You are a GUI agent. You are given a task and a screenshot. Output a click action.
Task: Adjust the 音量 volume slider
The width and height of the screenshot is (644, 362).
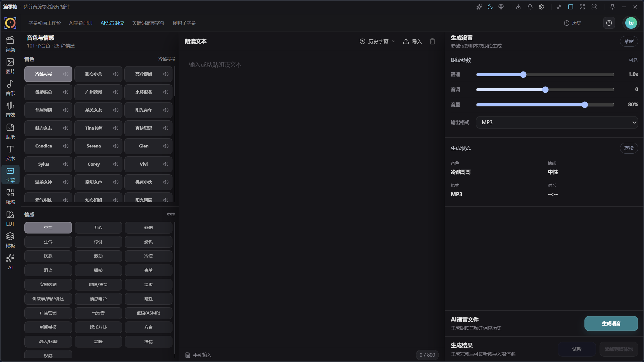pos(545,105)
